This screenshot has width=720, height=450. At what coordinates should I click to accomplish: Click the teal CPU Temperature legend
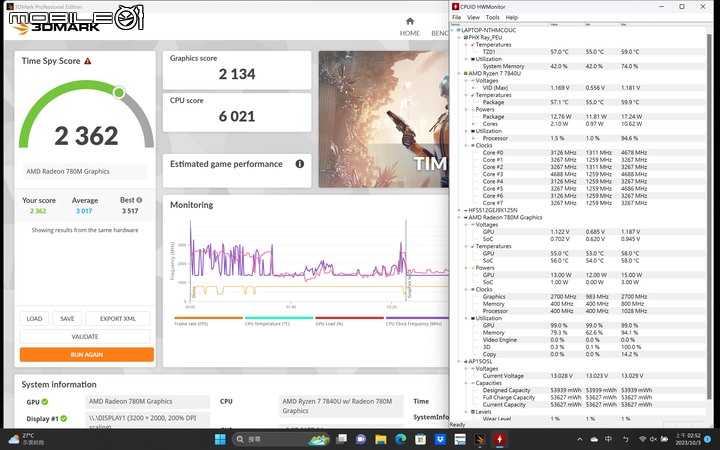click(x=279, y=321)
